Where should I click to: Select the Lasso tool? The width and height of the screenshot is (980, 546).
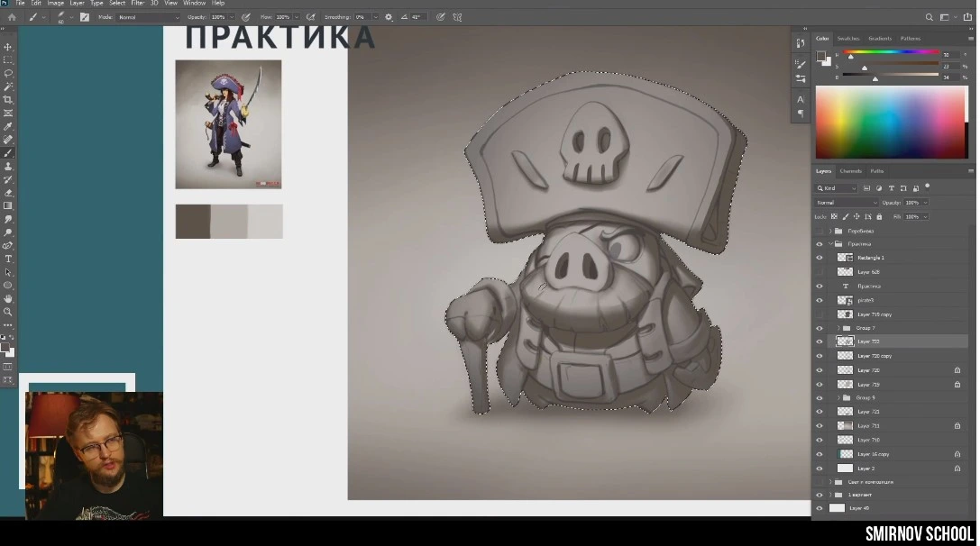tap(8, 73)
